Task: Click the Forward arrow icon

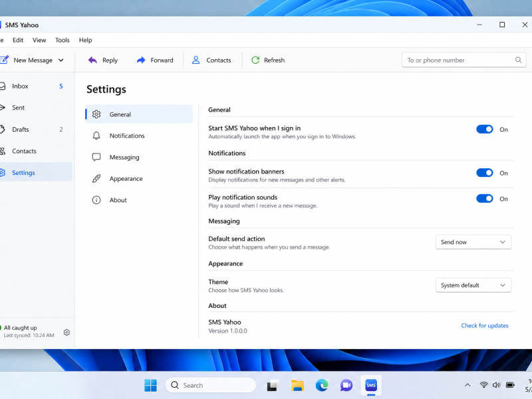Action: (141, 60)
